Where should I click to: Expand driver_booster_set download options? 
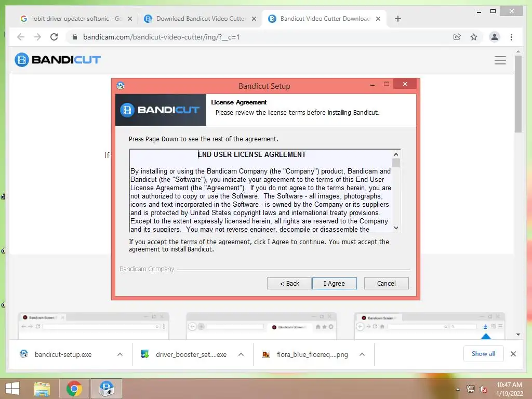point(241,354)
